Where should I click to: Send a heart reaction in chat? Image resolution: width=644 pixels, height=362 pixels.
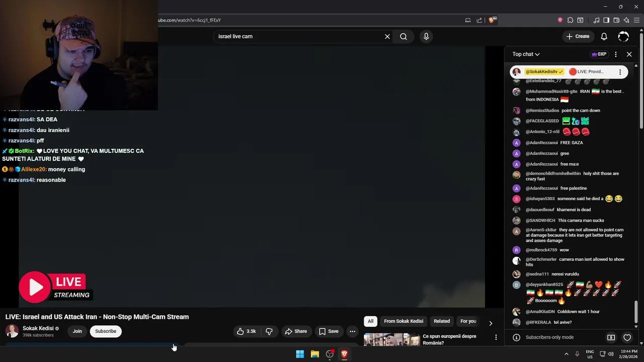tap(627, 337)
